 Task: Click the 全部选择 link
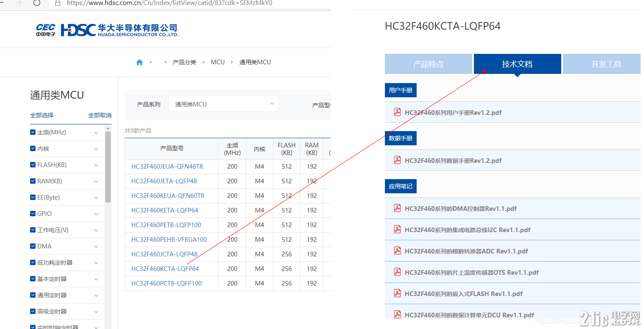click(42, 115)
